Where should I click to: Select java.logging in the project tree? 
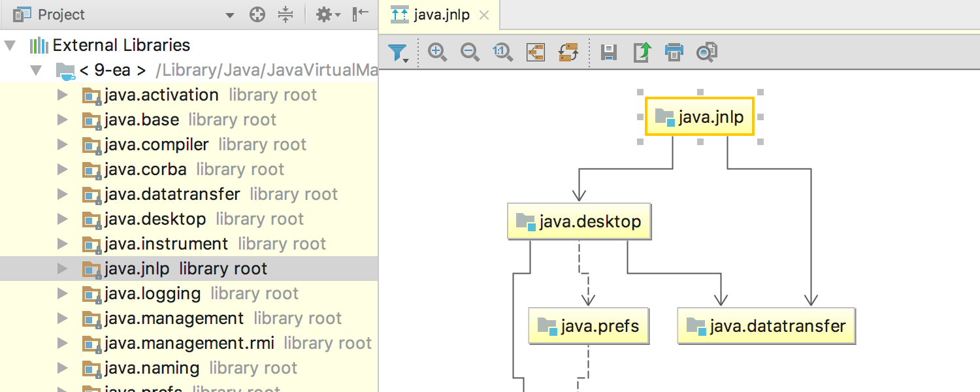(189, 293)
